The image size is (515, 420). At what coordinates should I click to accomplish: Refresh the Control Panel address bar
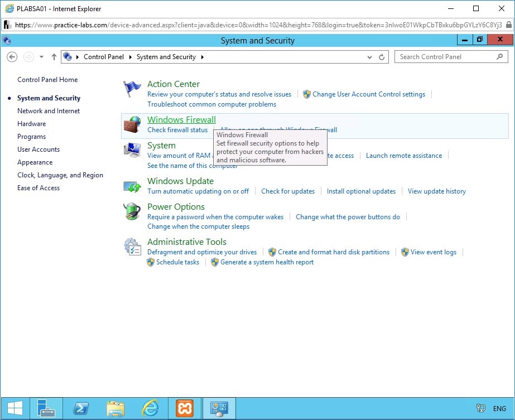point(381,57)
